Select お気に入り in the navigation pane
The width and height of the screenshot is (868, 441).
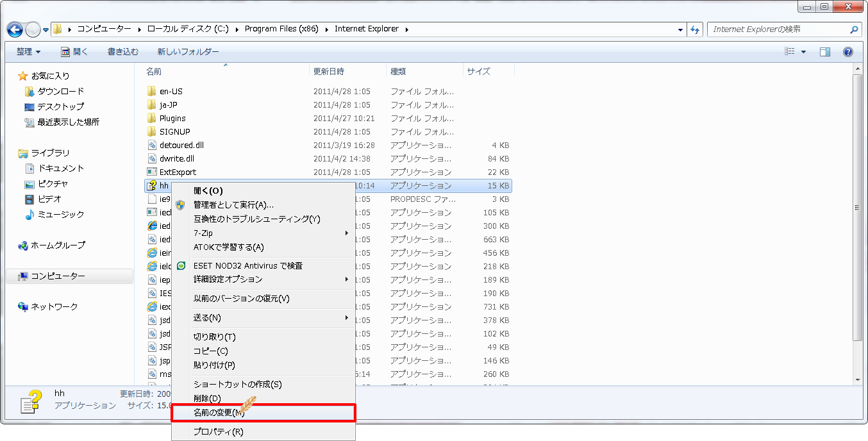tap(50, 76)
